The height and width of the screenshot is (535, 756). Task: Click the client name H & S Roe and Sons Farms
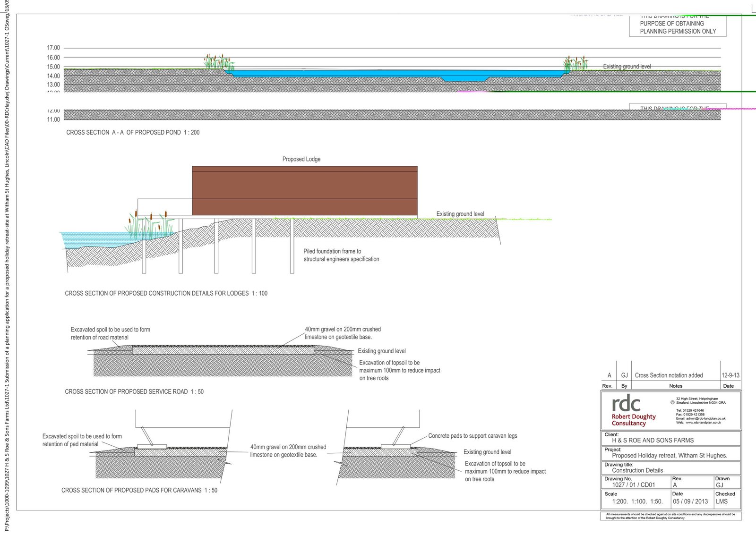click(653, 440)
